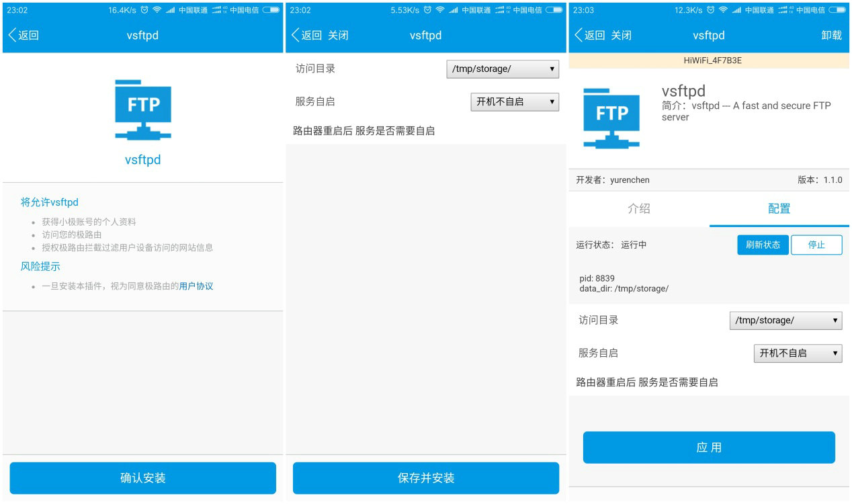The height and width of the screenshot is (504, 852).
Task: Click the 应用 apply button
Action: [709, 448]
